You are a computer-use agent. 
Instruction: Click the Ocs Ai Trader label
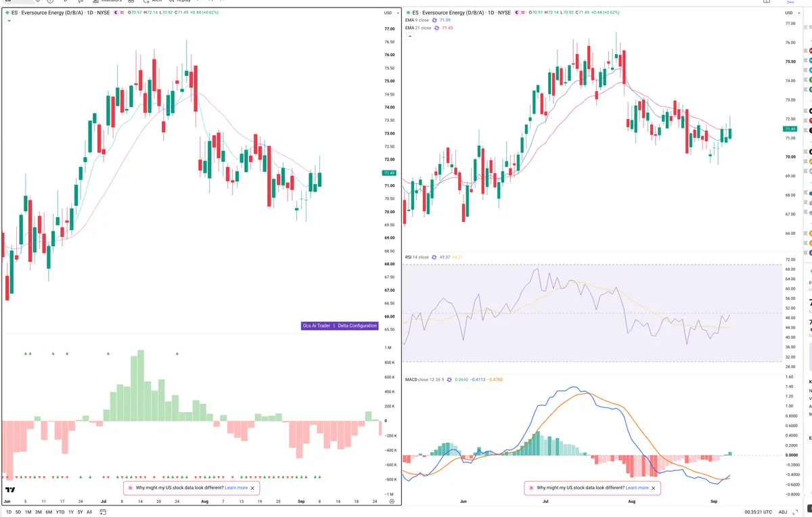coord(316,325)
